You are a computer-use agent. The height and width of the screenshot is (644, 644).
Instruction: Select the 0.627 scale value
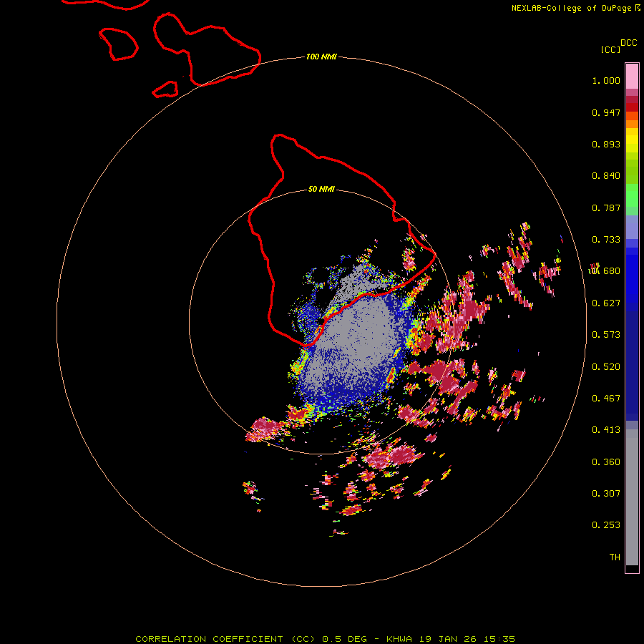tap(606, 303)
